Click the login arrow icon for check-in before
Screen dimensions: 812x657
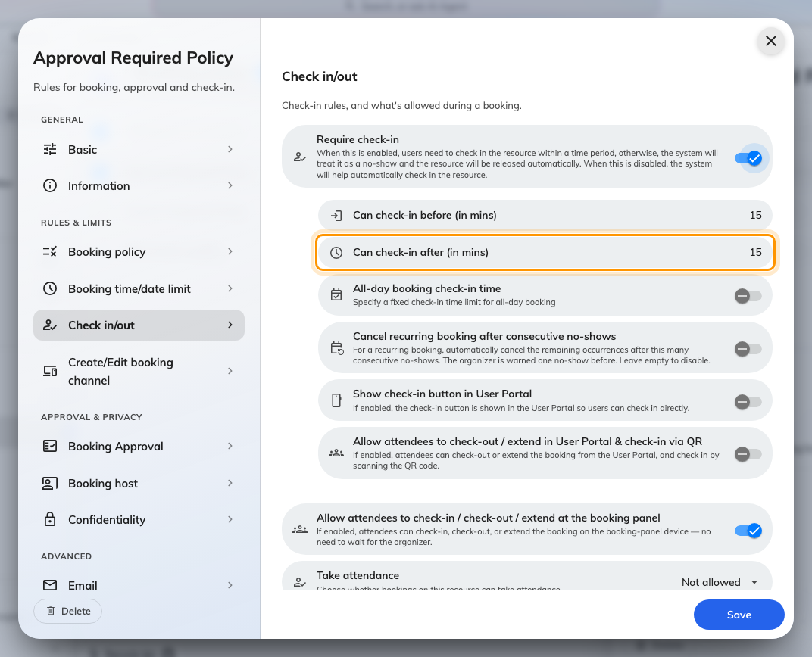coord(336,215)
